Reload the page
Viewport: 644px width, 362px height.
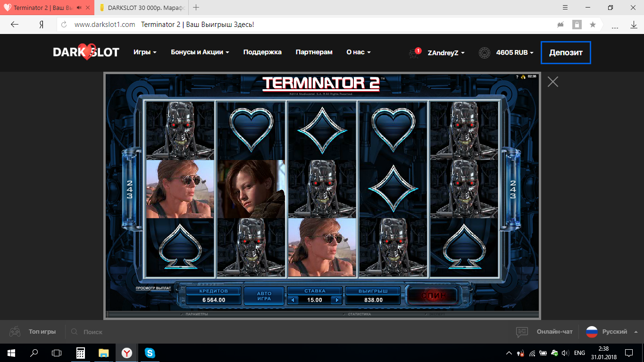point(64,25)
